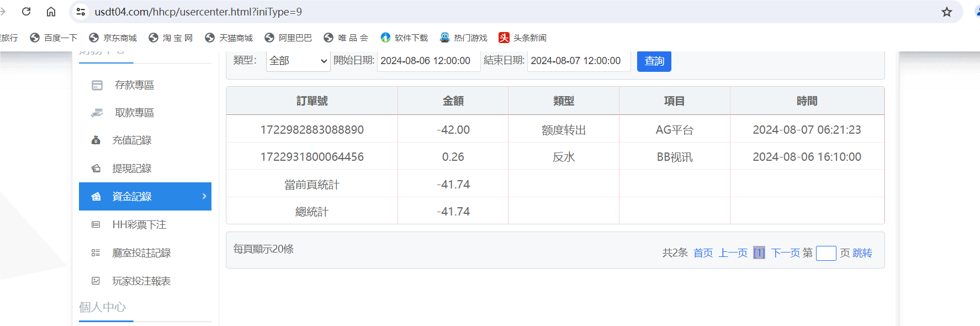Bookmark this page with the star icon
980x326 pixels.
pyautogui.click(x=947, y=12)
